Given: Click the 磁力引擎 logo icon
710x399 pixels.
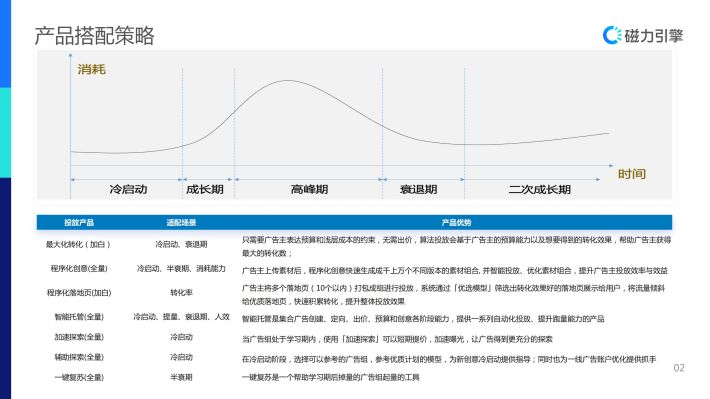Looking at the screenshot, I should point(612,35).
